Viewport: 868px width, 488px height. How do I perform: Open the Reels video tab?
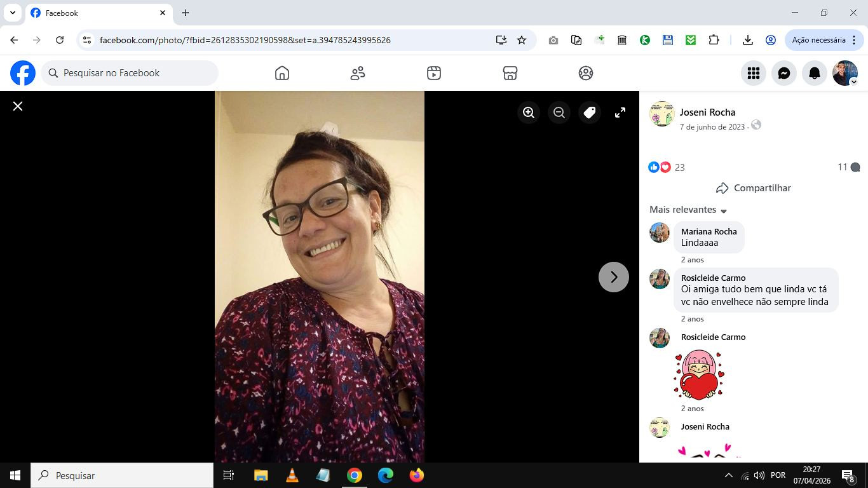(x=434, y=73)
